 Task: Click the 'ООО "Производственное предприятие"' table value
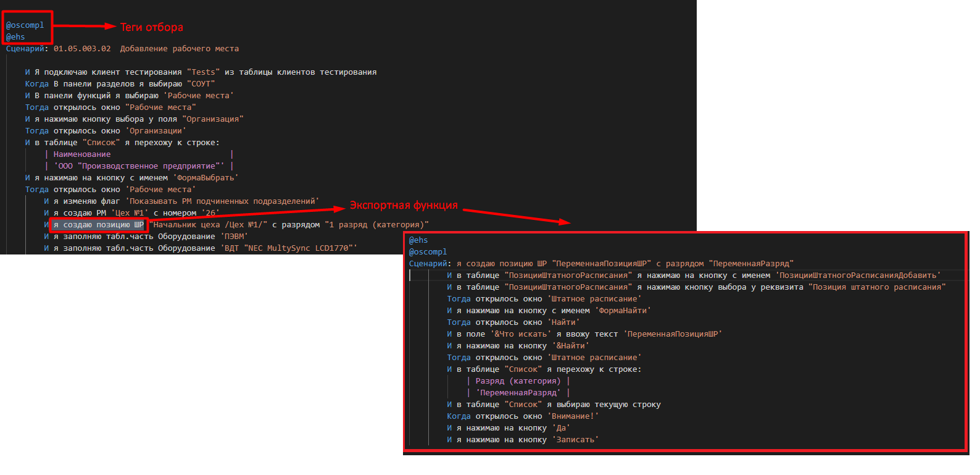pyautogui.click(x=139, y=166)
